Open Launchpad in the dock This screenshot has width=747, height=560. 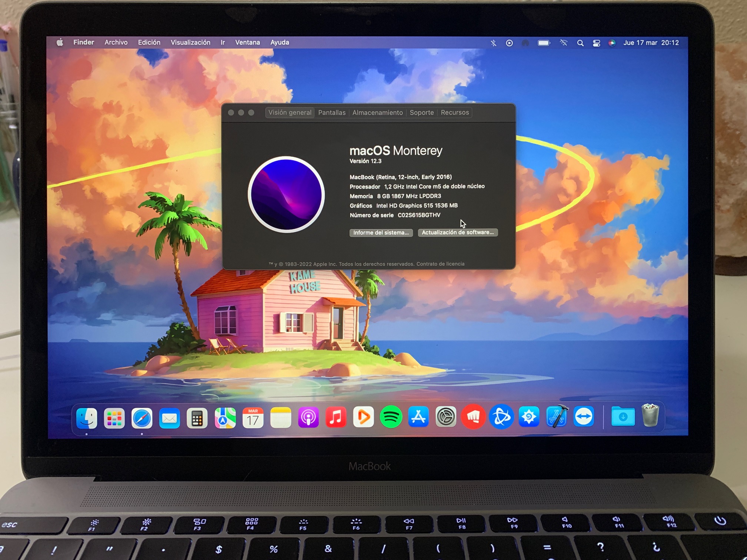pyautogui.click(x=114, y=418)
